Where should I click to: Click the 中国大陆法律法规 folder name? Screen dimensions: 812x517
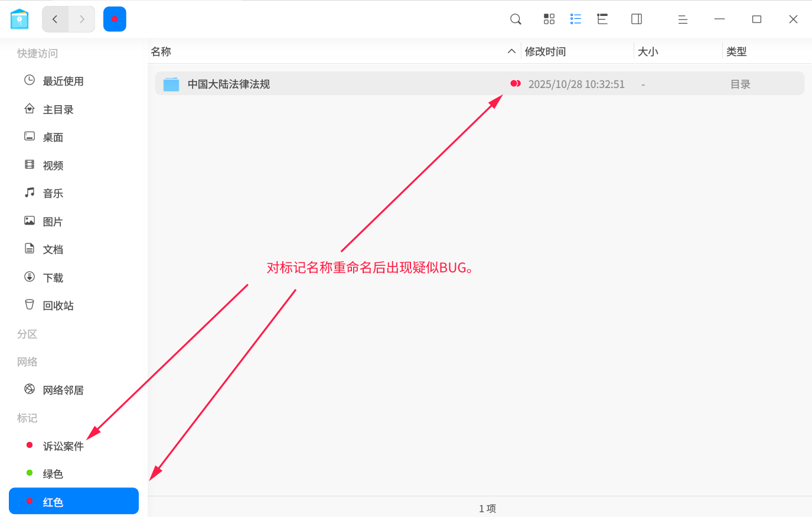(229, 84)
